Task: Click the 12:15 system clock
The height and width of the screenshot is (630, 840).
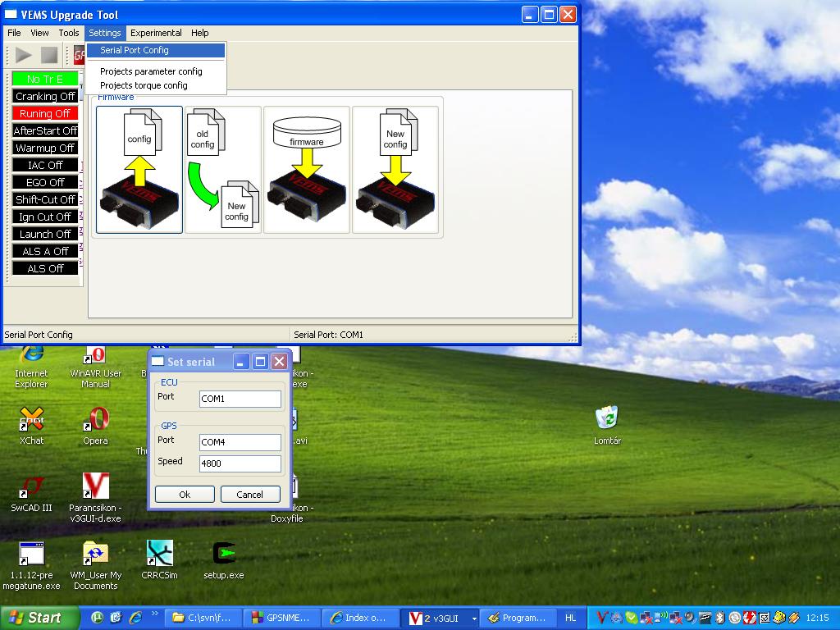Action: click(x=817, y=619)
